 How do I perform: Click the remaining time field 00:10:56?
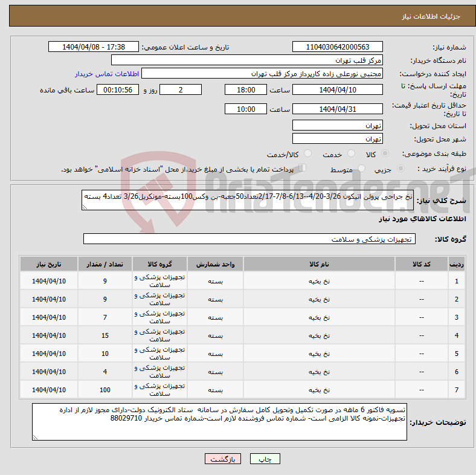(118, 89)
